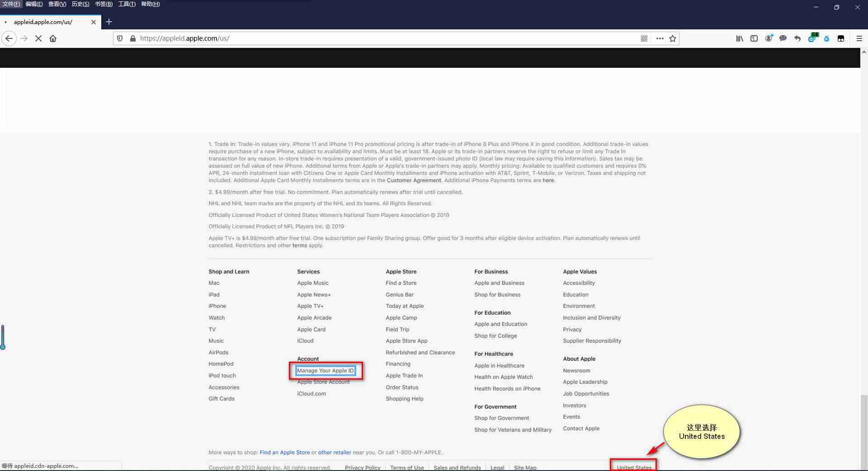This screenshot has width=868, height=471.
Task: Stop loading the page
Action: [38, 38]
